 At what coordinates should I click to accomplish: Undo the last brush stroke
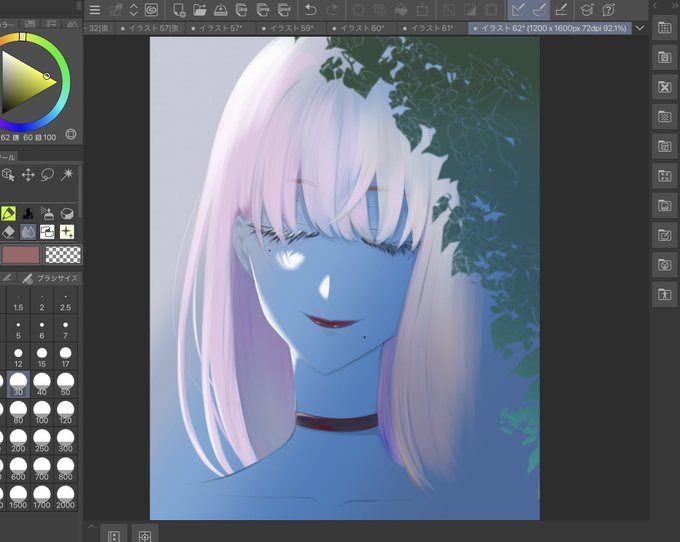point(311,10)
